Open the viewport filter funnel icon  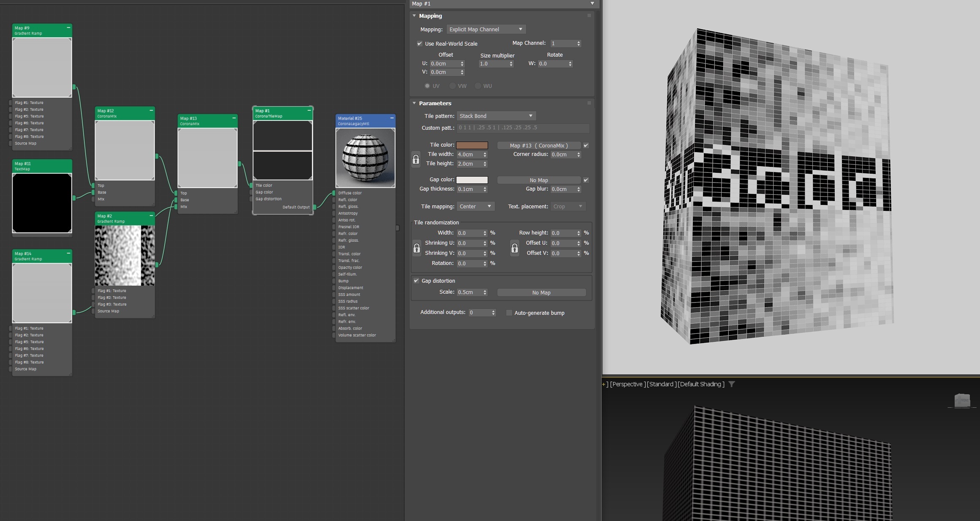(x=732, y=384)
